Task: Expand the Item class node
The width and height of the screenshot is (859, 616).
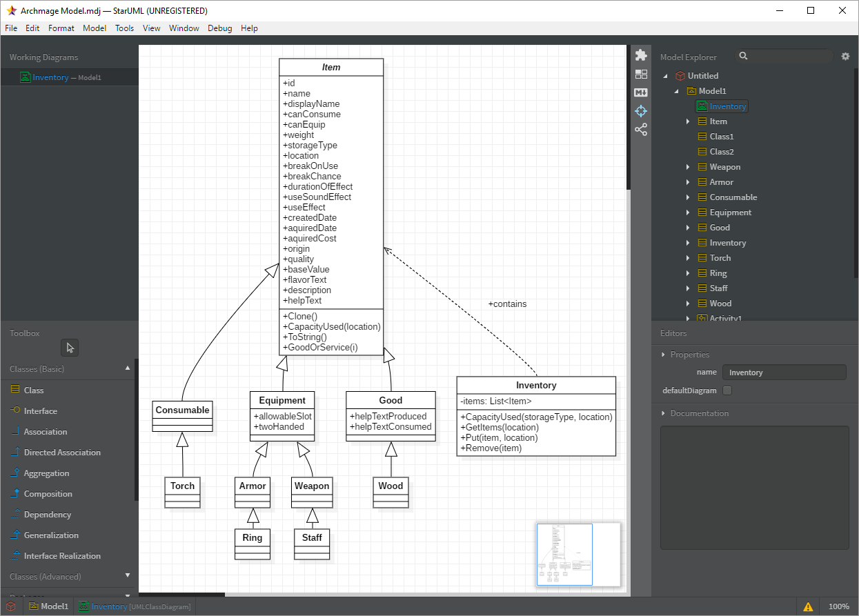Action: point(688,121)
